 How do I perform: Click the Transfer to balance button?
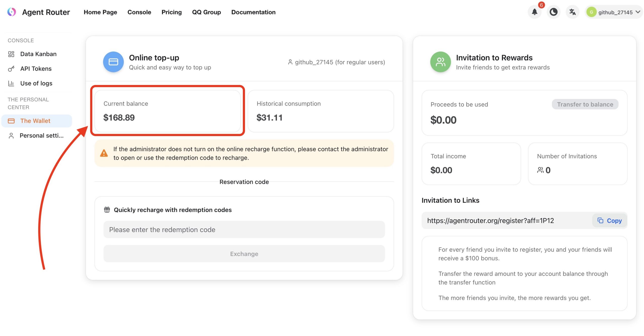(585, 104)
